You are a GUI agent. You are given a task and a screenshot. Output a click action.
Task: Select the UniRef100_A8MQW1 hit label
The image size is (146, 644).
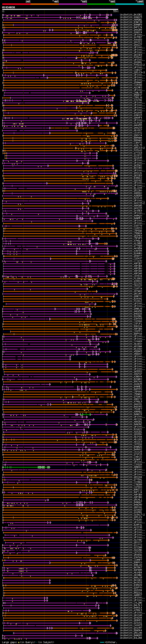click(131, 20)
